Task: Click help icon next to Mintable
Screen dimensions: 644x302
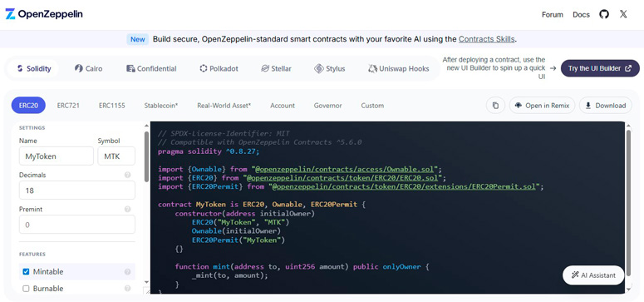Action: click(127, 271)
